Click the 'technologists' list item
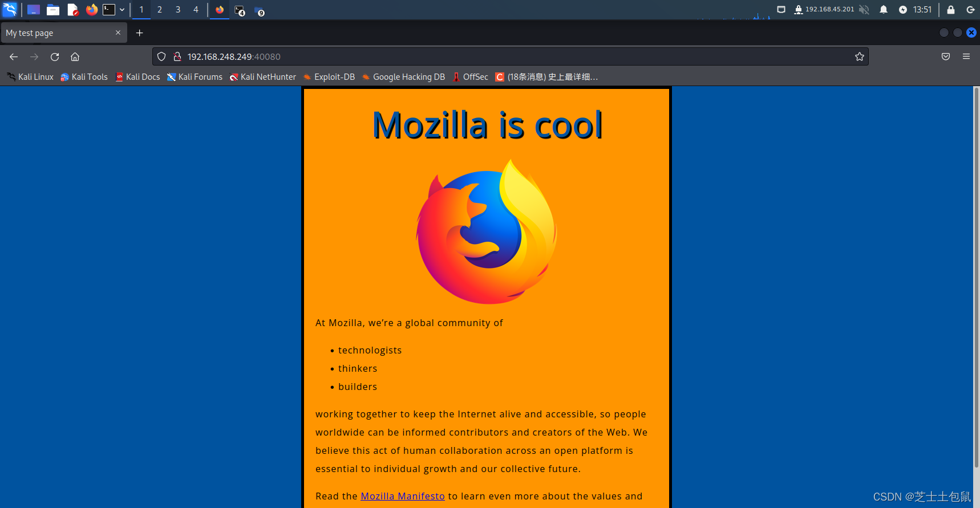Image resolution: width=980 pixels, height=508 pixels. (370, 350)
